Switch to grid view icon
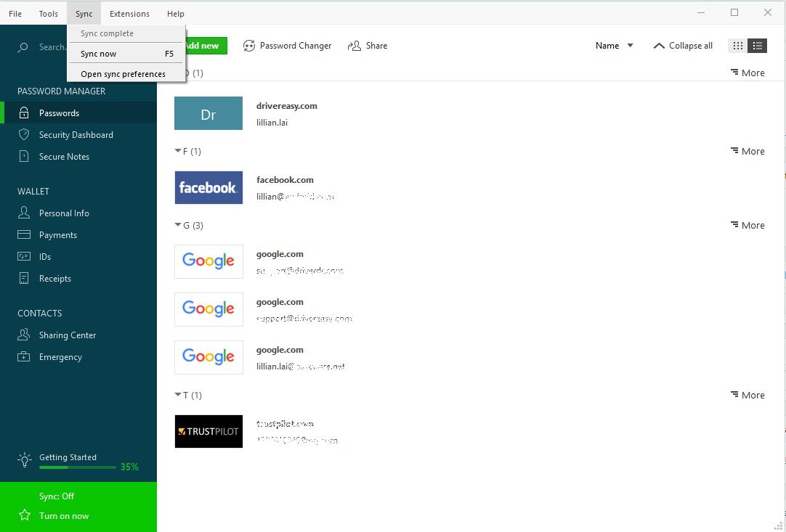786x532 pixels. point(737,46)
